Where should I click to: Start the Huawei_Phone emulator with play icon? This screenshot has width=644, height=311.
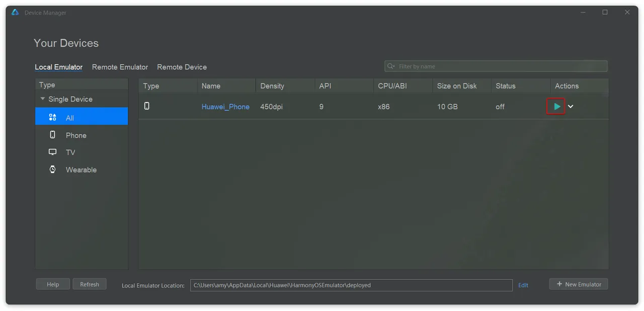[556, 107]
